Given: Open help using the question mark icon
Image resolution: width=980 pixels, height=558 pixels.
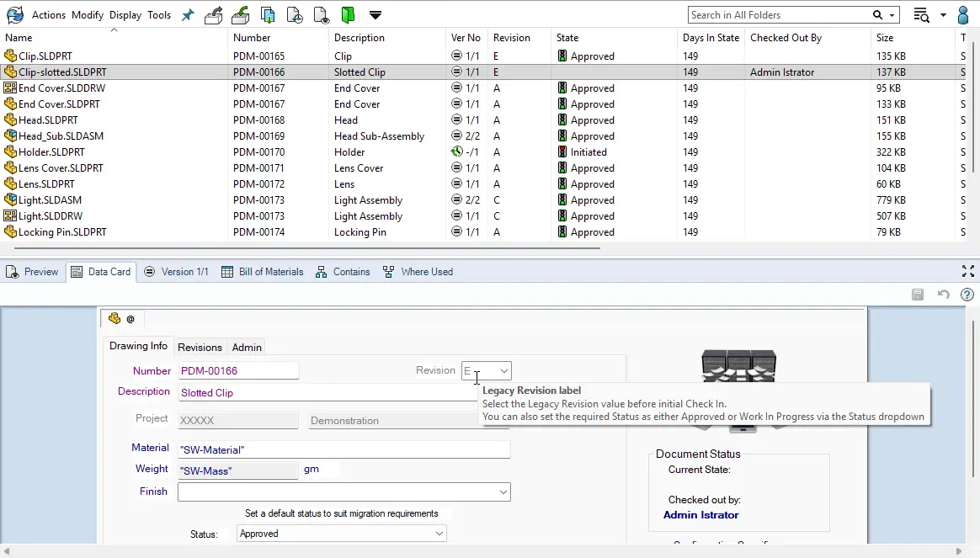Looking at the screenshot, I should (x=967, y=295).
